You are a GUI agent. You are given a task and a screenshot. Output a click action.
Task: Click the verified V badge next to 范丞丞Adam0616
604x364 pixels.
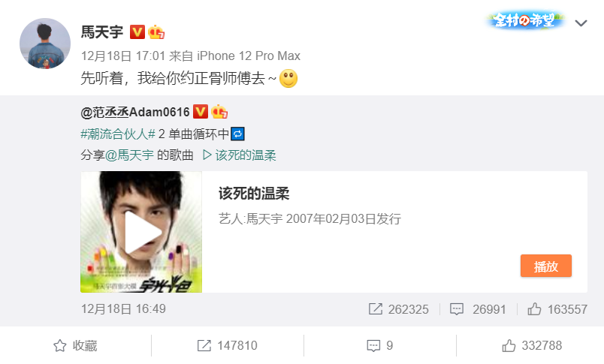[201, 112]
